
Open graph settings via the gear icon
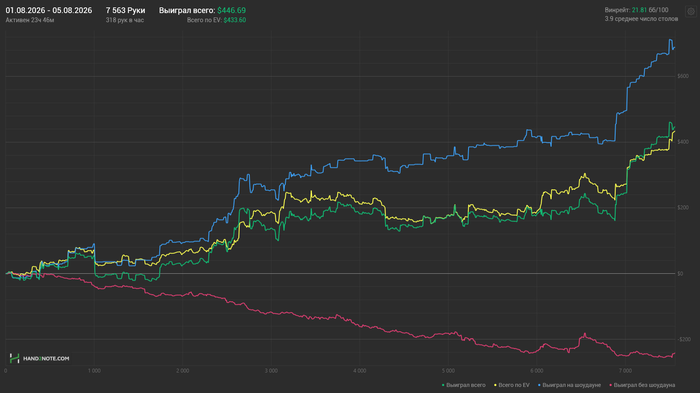click(x=691, y=12)
